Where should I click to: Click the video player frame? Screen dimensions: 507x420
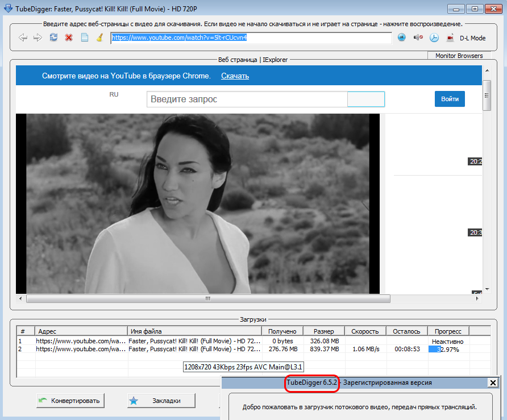[x=198, y=203]
